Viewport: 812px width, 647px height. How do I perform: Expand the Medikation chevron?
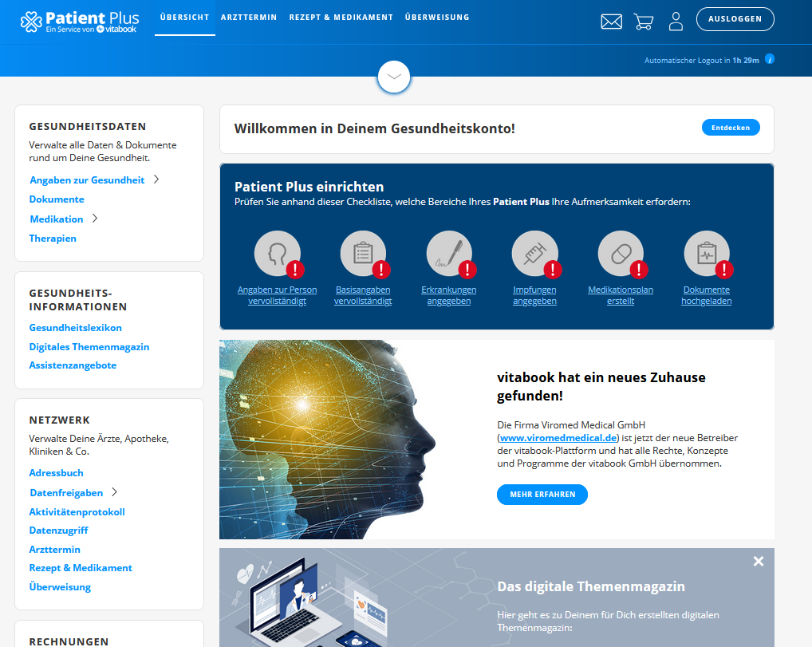[95, 219]
